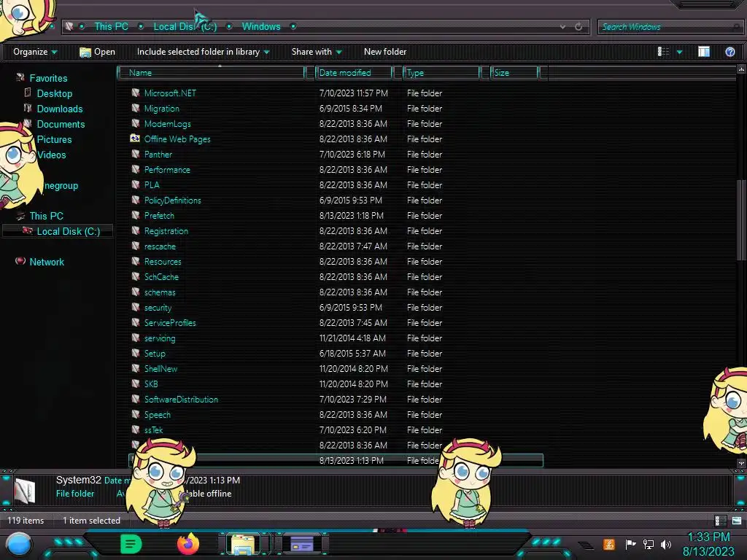
Task: Select the Resources folder name
Action: tap(163, 262)
